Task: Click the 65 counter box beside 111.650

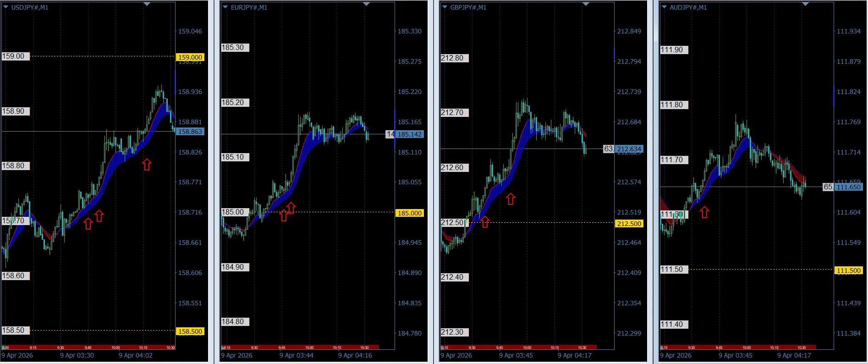Action: [x=828, y=187]
